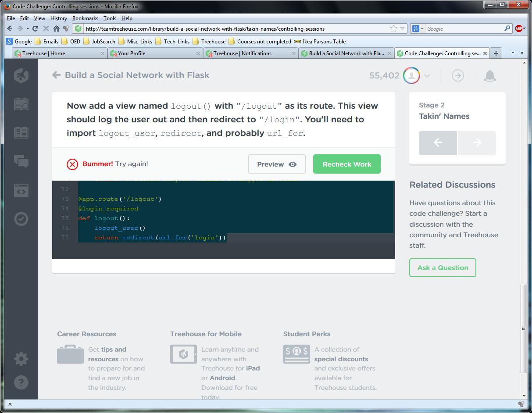Click the red X error icon beside Bummer

[72, 164]
